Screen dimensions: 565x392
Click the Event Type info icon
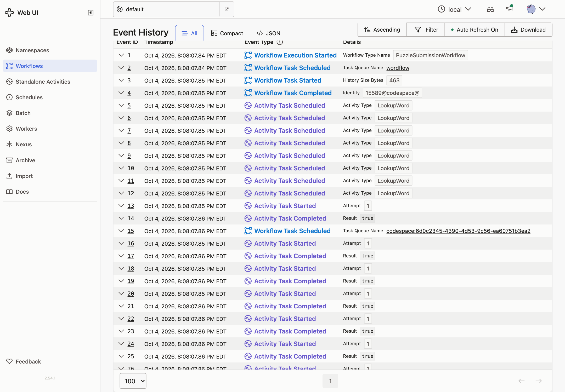[280, 42]
